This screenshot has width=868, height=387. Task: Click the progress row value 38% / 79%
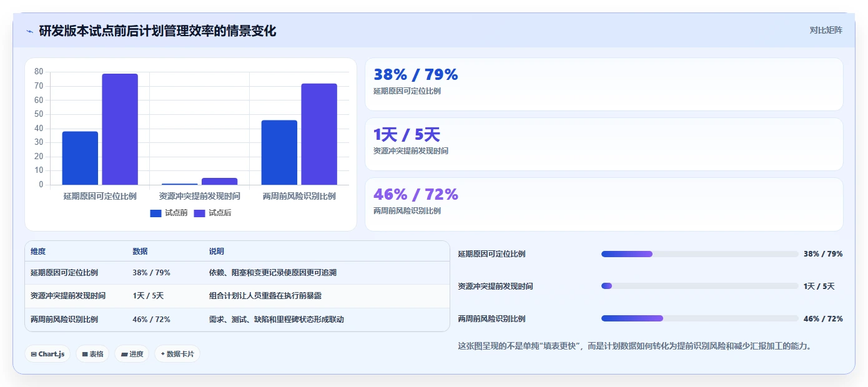coord(823,254)
